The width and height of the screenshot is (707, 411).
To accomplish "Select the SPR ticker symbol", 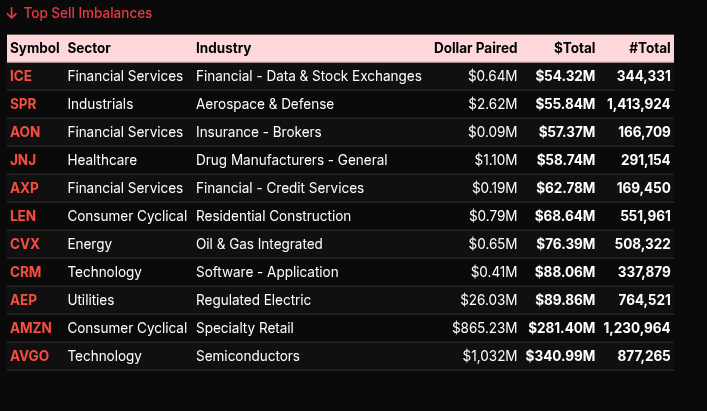I will 22,104.
